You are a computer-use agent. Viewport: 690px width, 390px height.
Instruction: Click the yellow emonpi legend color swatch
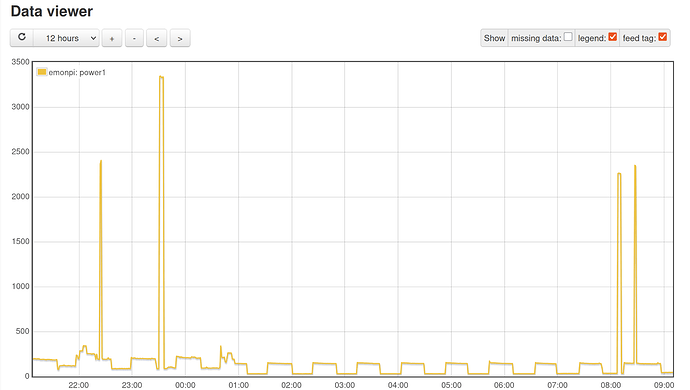pyautogui.click(x=42, y=72)
